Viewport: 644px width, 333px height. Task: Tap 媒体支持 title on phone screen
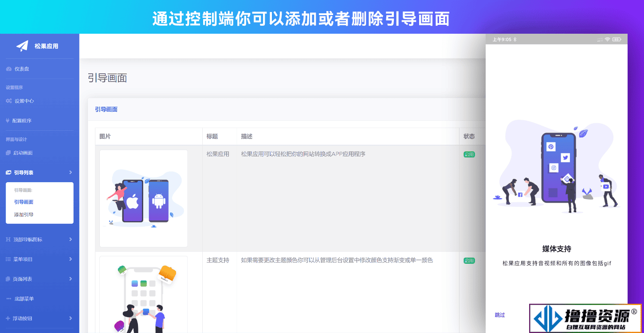click(557, 249)
